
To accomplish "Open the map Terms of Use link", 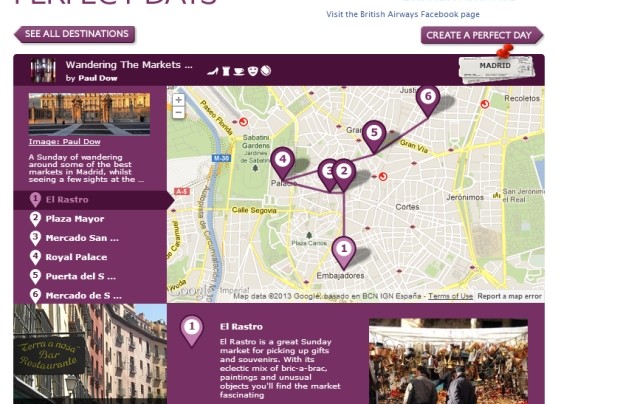I will coord(450,296).
